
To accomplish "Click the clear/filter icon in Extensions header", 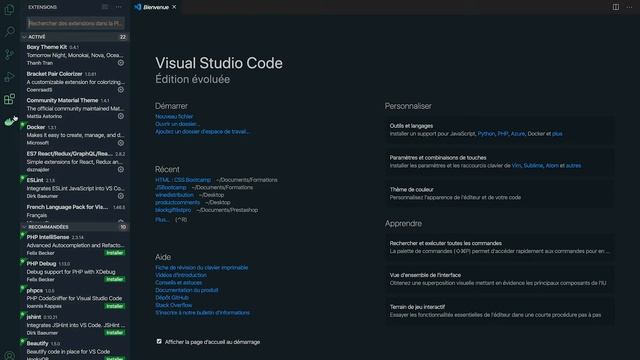I will (x=105, y=7).
